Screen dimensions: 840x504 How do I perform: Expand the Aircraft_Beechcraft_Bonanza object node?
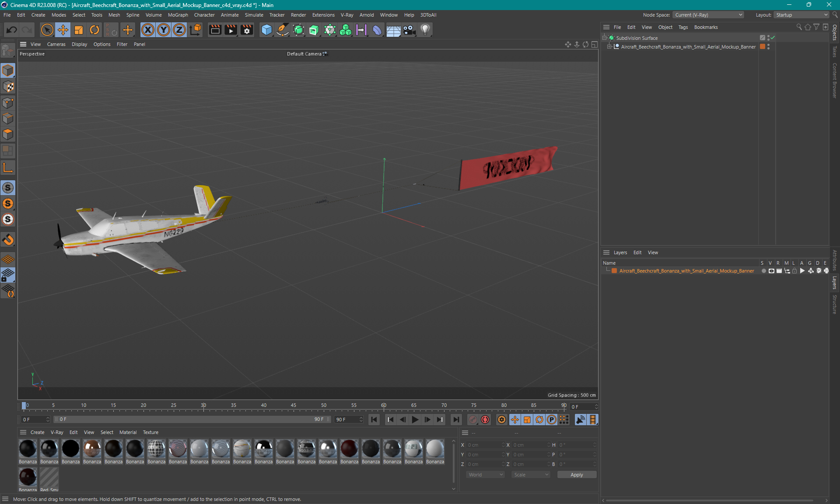(x=609, y=47)
